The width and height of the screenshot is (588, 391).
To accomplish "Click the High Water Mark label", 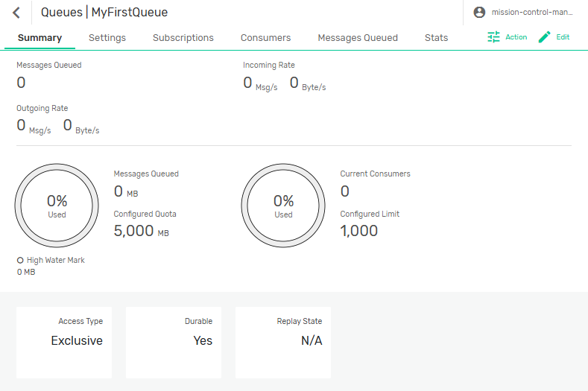I will [55, 260].
